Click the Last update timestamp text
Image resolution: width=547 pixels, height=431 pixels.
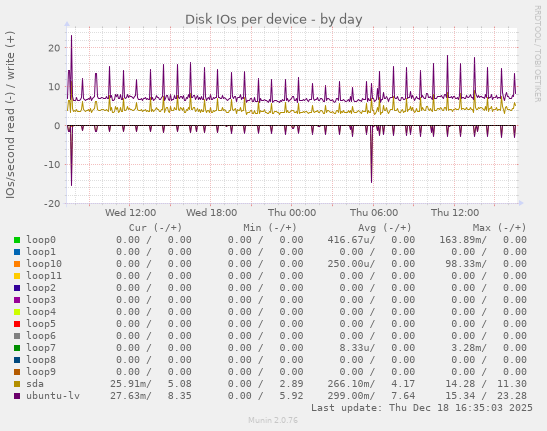(422, 408)
